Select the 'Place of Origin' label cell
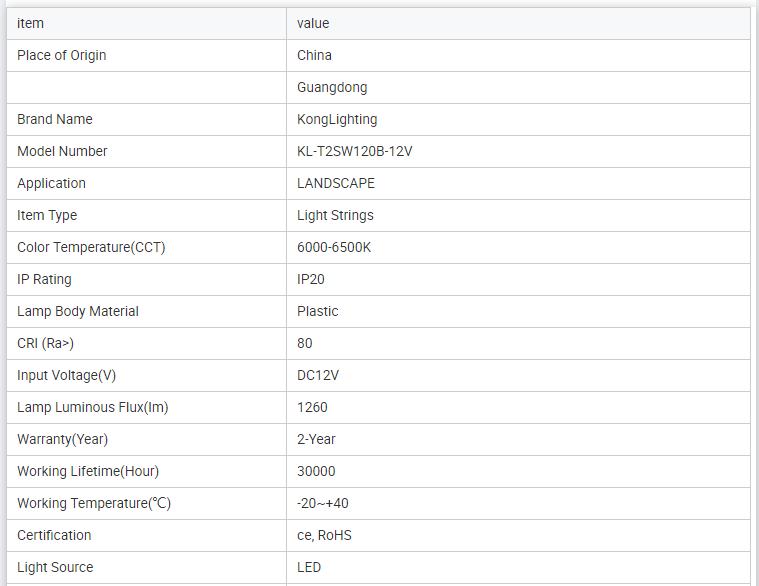The width and height of the screenshot is (759, 586). 62,55
